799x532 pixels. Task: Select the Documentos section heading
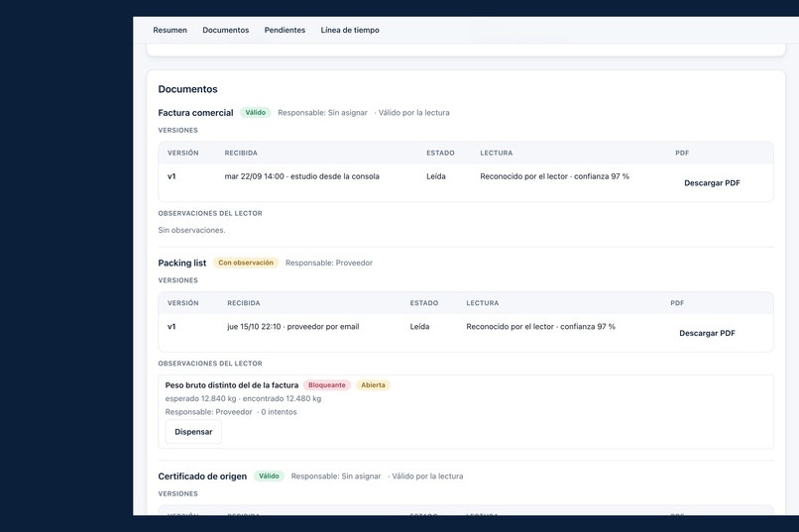187,89
